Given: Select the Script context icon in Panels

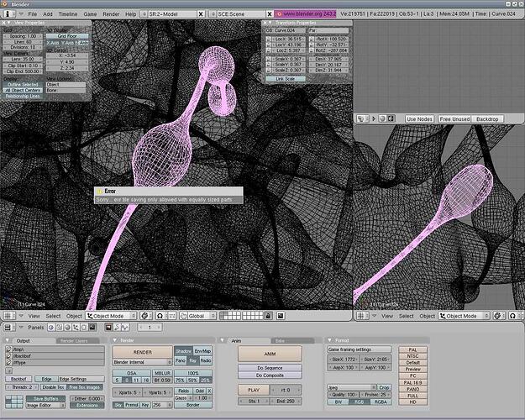Looking at the screenshot, I should point(60,328).
